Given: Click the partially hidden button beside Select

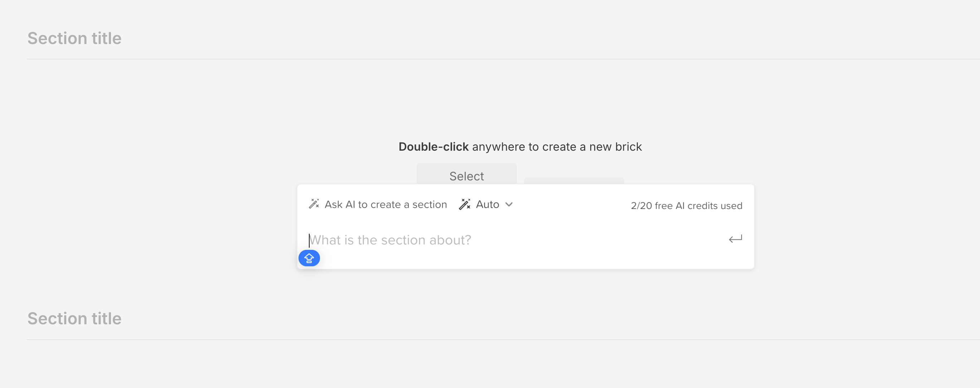Looking at the screenshot, I should click(x=574, y=181).
